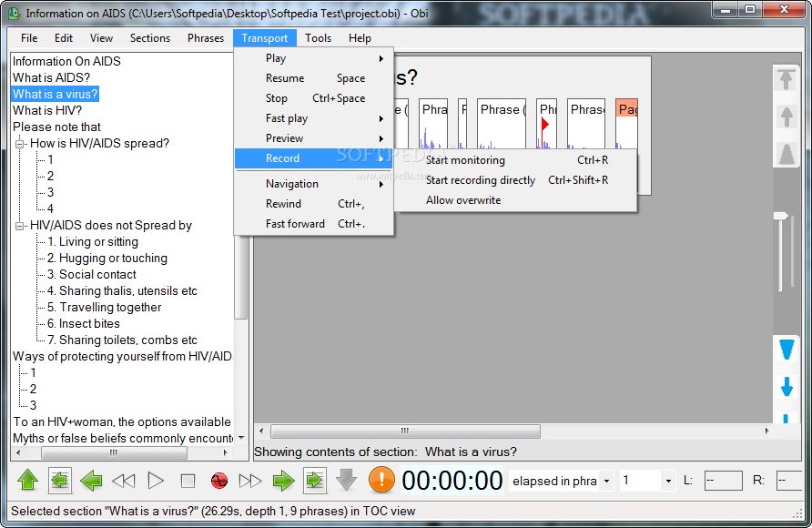
Task: Open the Help menu
Action: (360, 38)
